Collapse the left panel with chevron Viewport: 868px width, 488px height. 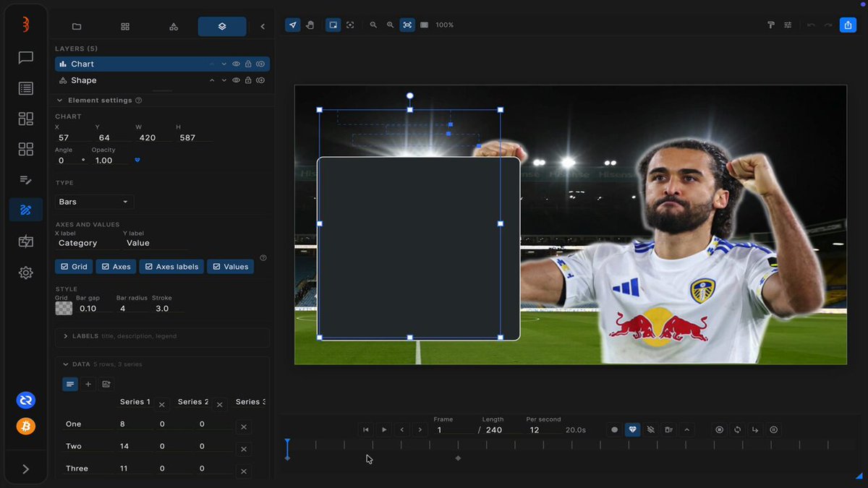pyautogui.click(x=262, y=27)
